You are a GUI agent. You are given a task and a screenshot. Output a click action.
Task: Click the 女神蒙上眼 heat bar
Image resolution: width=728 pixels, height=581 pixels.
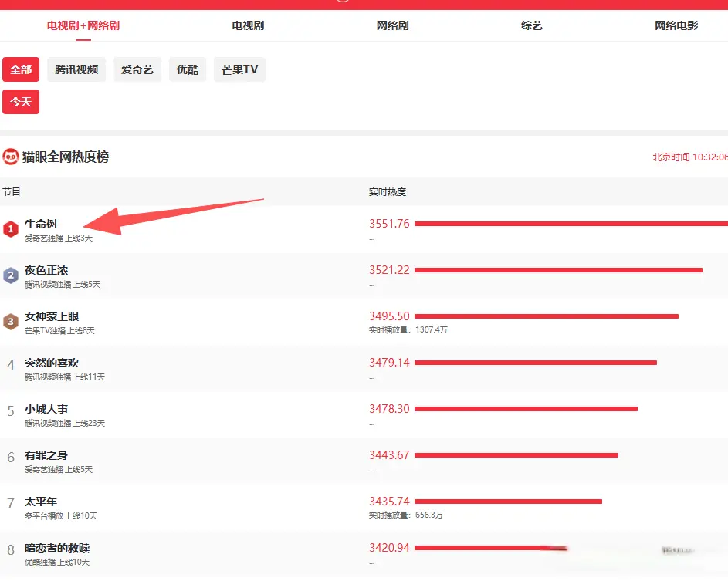tap(546, 316)
